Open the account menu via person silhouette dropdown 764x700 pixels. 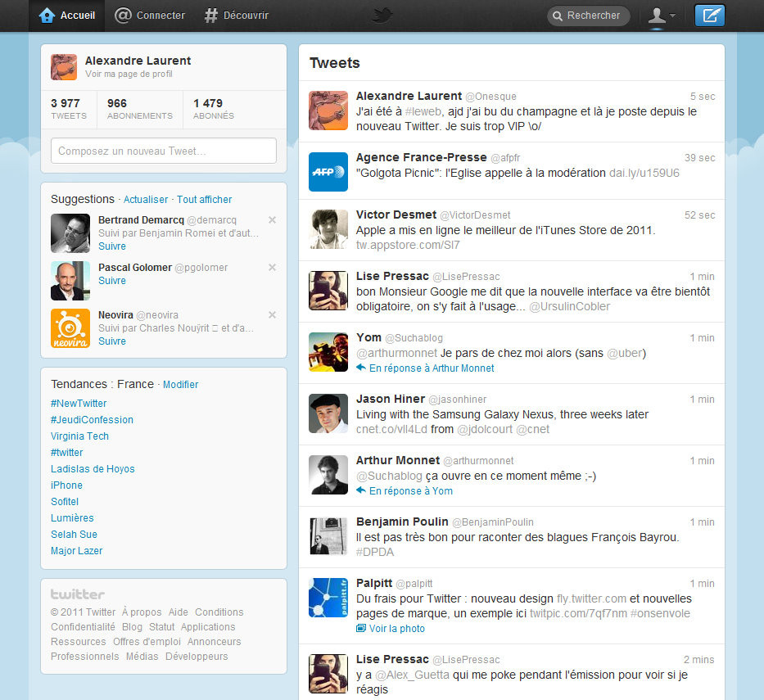point(659,15)
